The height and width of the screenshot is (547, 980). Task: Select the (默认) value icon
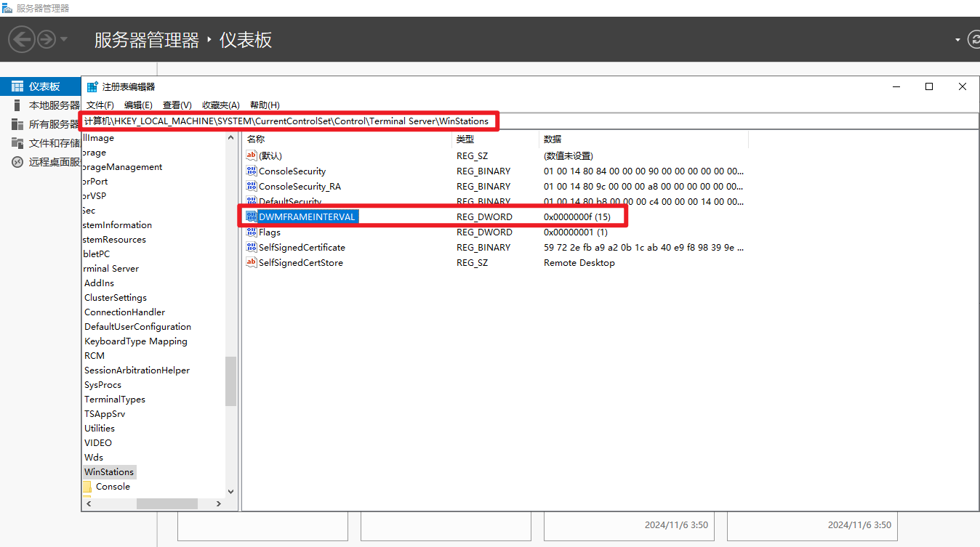[252, 155]
